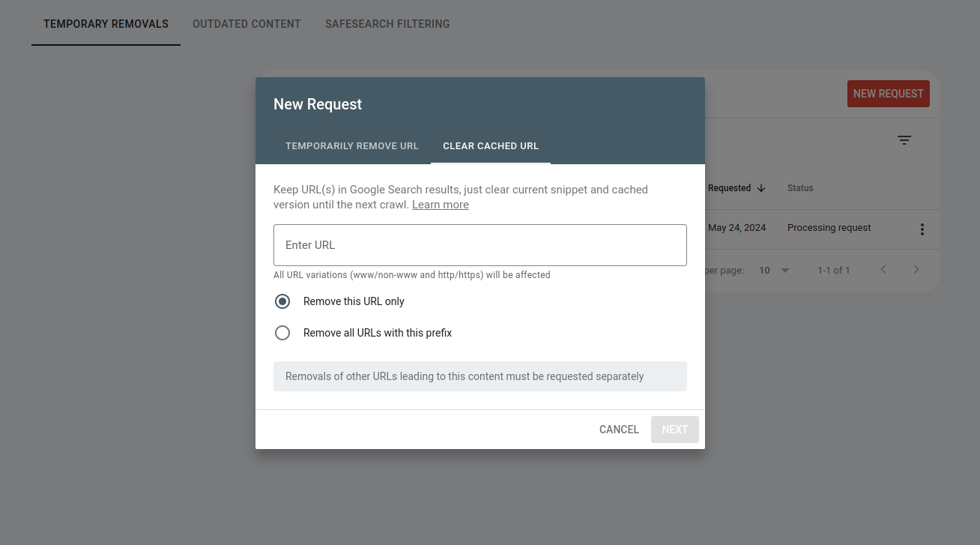The width and height of the screenshot is (980, 545).
Task: Open the Learn more link
Action: (441, 205)
